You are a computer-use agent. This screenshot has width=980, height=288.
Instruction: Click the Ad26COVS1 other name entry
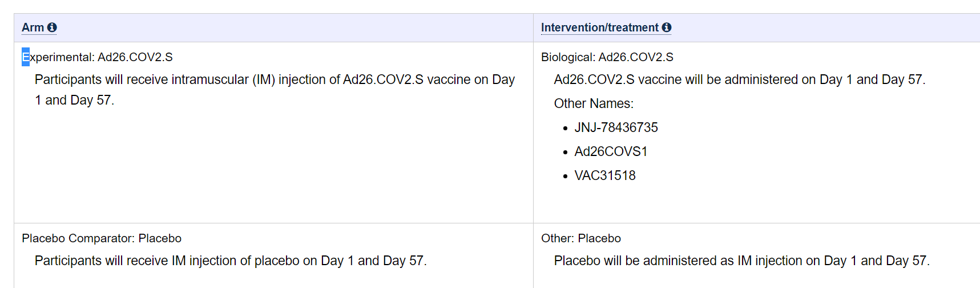click(611, 151)
